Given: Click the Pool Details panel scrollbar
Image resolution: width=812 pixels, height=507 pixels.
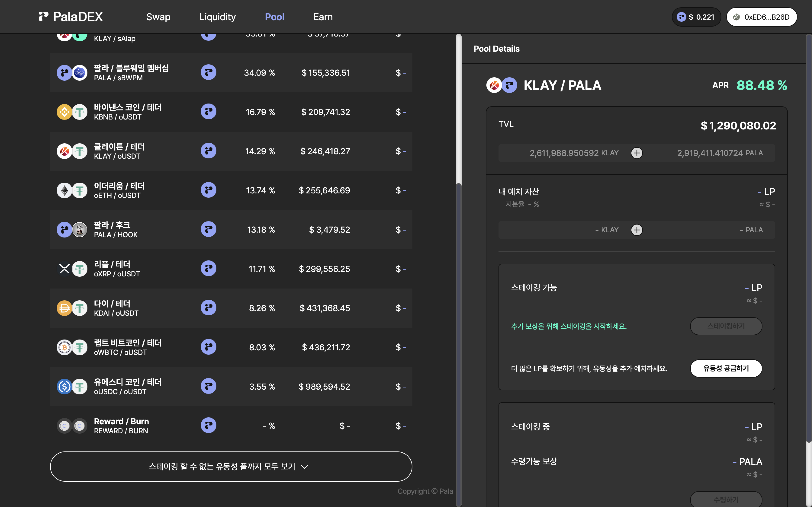Looking at the screenshot, I should pyautogui.click(x=809, y=238).
